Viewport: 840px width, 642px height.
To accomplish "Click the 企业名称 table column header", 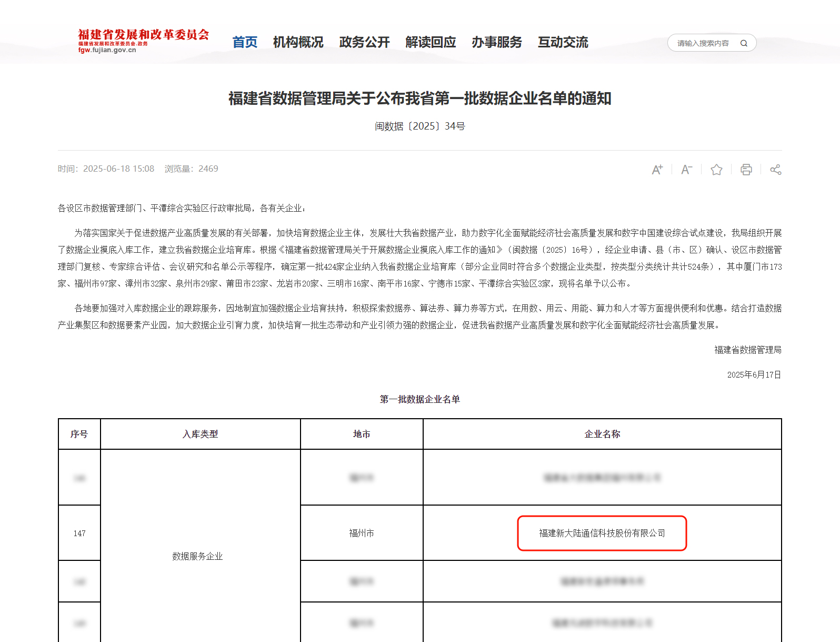I will 602,434.
